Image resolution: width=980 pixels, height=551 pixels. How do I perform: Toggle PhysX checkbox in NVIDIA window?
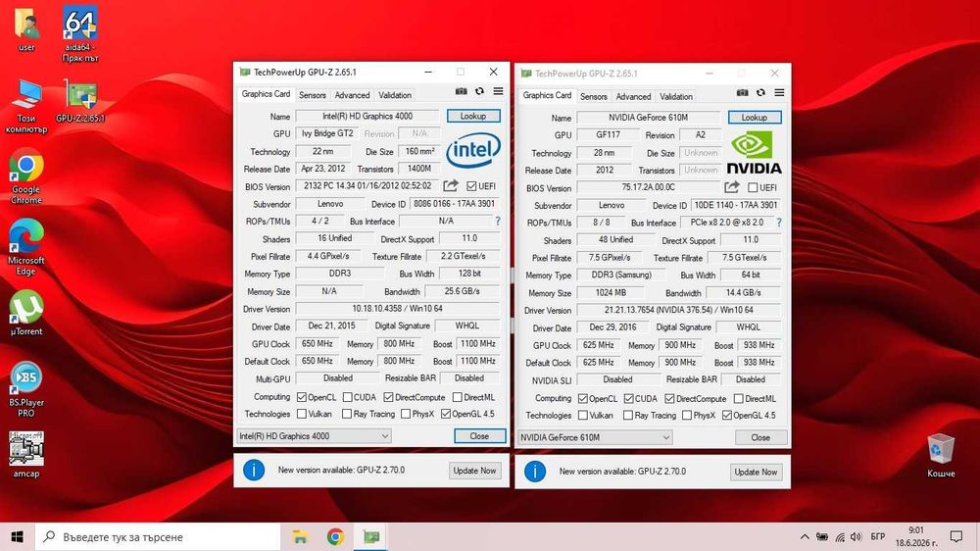(687, 415)
